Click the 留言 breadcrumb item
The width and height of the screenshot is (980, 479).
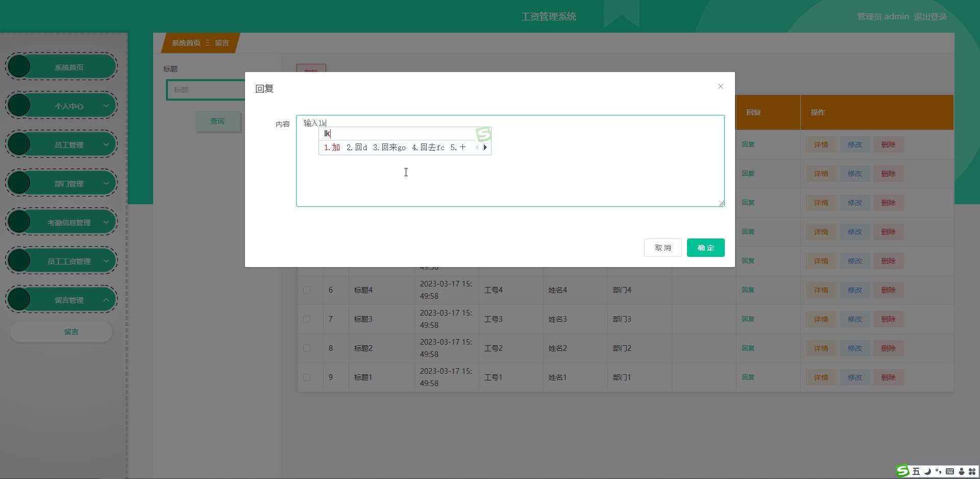pyautogui.click(x=222, y=43)
